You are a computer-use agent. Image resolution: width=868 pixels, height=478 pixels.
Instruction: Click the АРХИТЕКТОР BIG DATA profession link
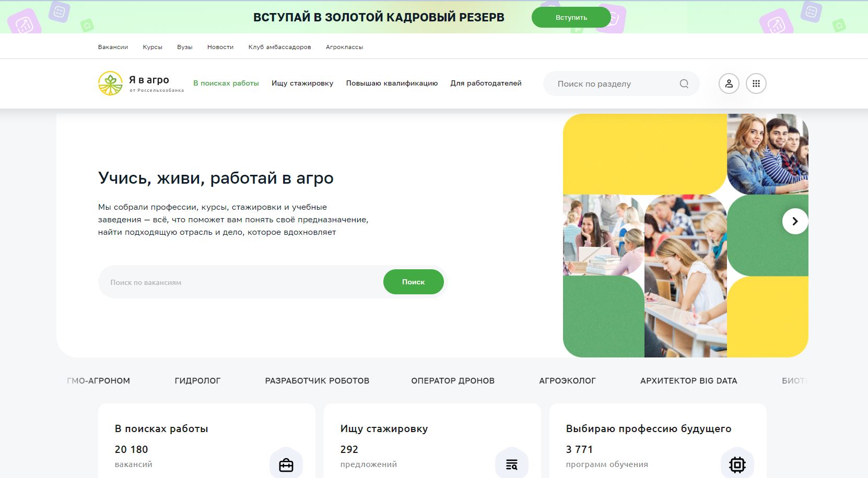tap(689, 381)
